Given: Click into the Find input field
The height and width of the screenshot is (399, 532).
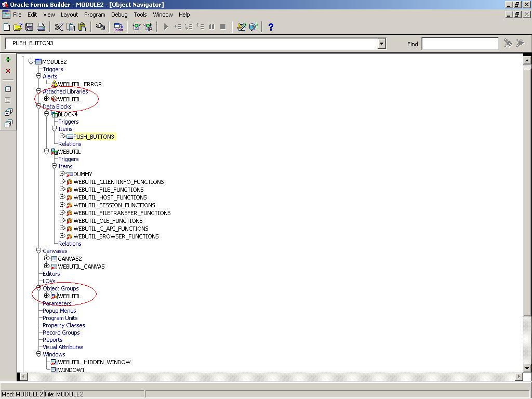Looking at the screenshot, I should (460, 44).
